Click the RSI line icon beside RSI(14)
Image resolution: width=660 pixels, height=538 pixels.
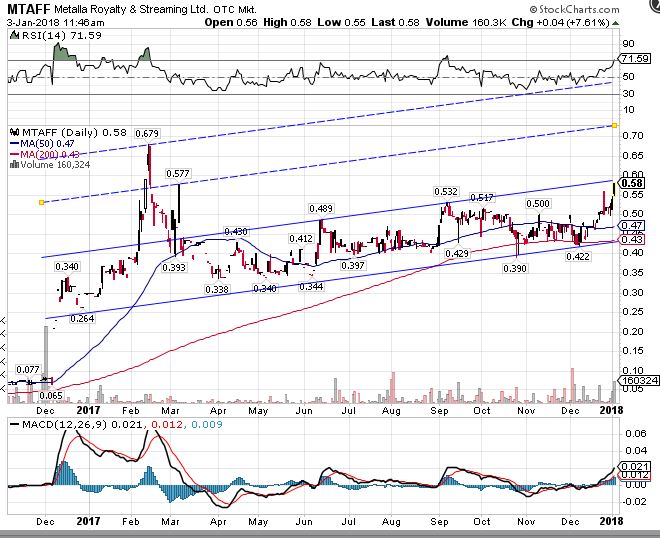[14, 35]
